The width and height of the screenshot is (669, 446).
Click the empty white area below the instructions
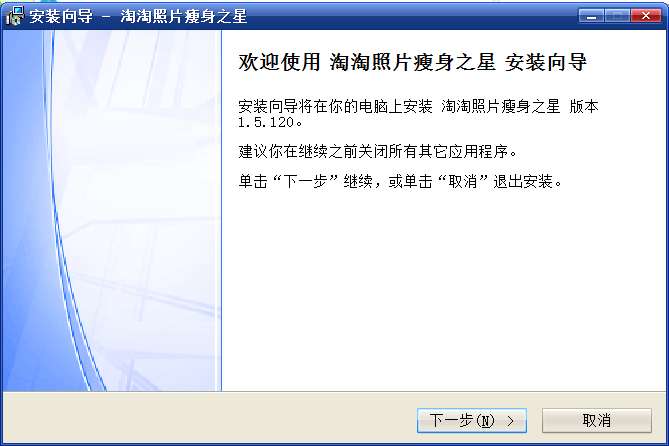[444, 290]
